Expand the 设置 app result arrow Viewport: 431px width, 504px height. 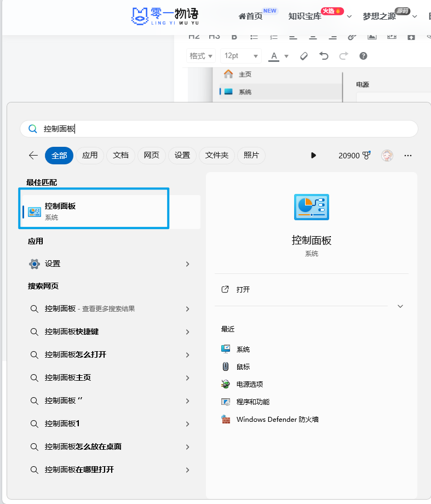187,264
